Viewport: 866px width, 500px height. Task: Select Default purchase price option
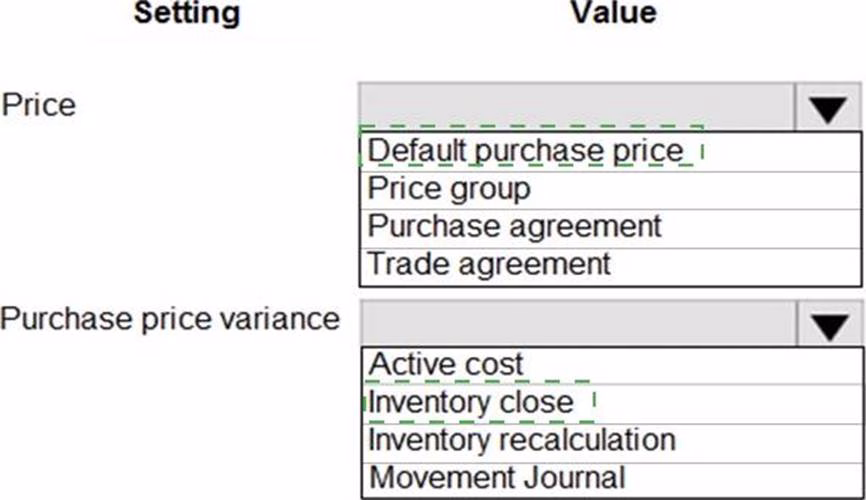(x=525, y=151)
